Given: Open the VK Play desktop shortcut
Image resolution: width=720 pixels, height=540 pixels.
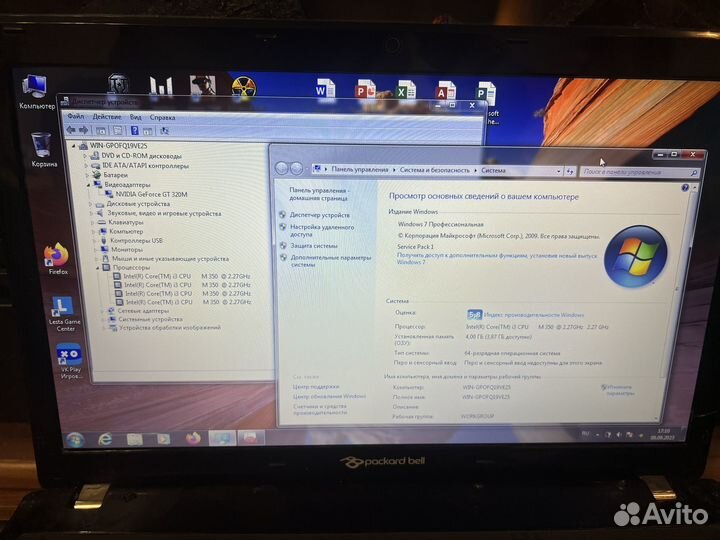Looking at the screenshot, I should [70, 356].
